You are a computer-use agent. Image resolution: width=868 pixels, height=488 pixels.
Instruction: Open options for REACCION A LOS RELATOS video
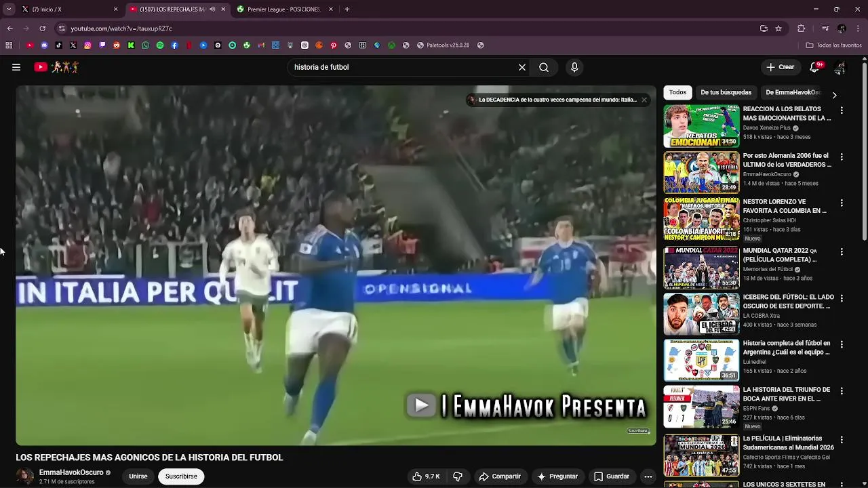pyautogui.click(x=842, y=110)
